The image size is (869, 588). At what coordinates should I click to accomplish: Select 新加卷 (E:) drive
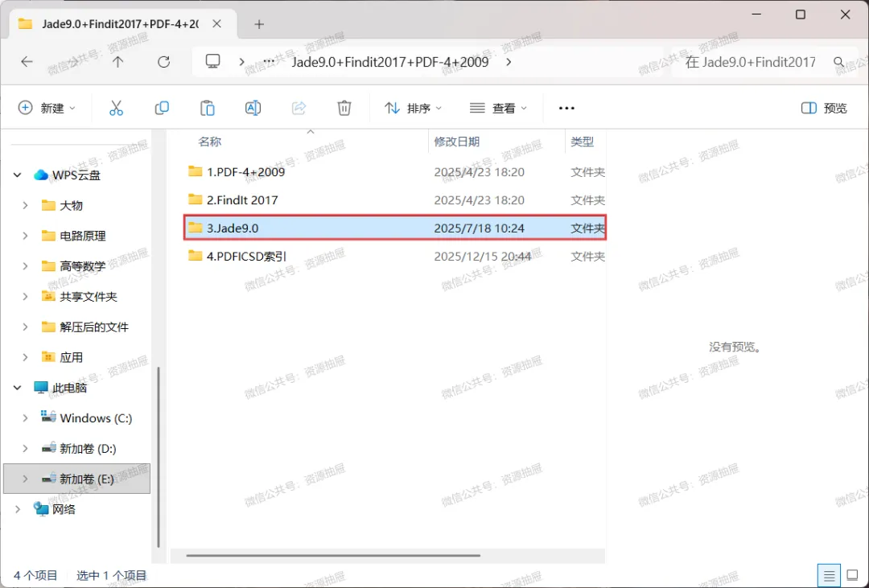coord(77,479)
